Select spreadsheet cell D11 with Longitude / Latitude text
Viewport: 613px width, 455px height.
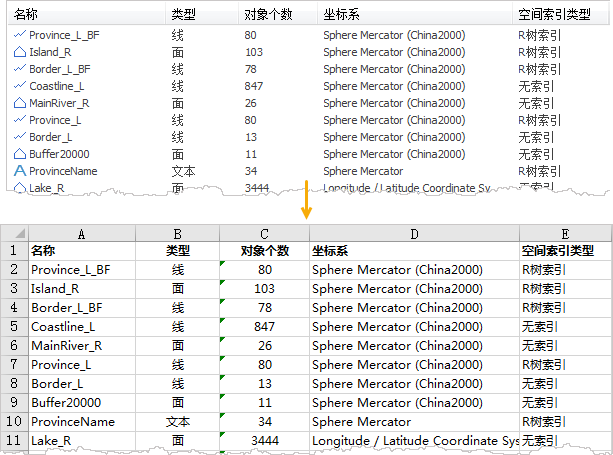413,440
